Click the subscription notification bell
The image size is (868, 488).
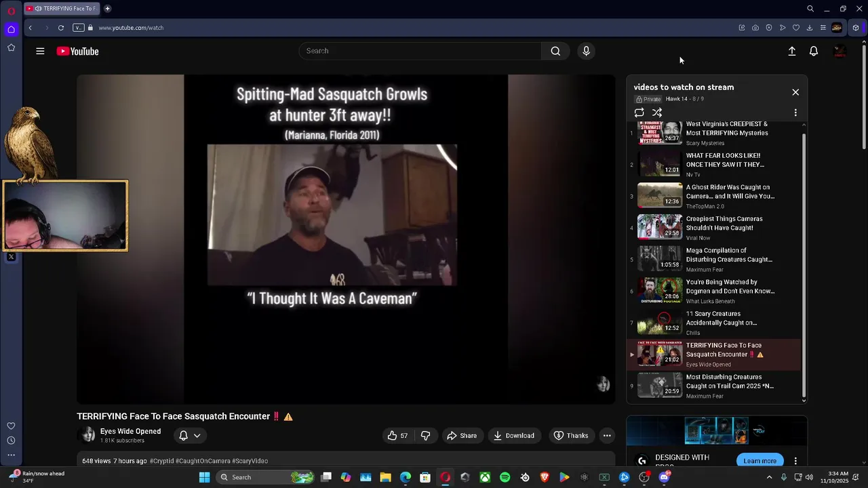coord(183,436)
